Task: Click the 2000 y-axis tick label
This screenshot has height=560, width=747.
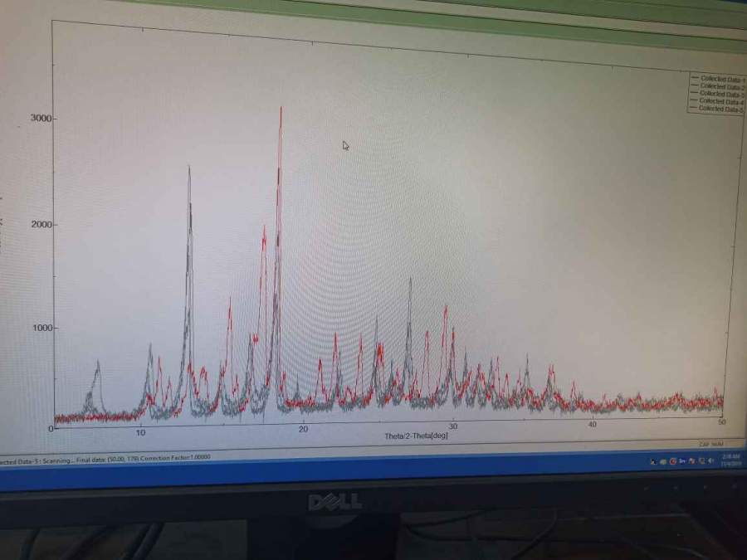Action: coord(41,224)
